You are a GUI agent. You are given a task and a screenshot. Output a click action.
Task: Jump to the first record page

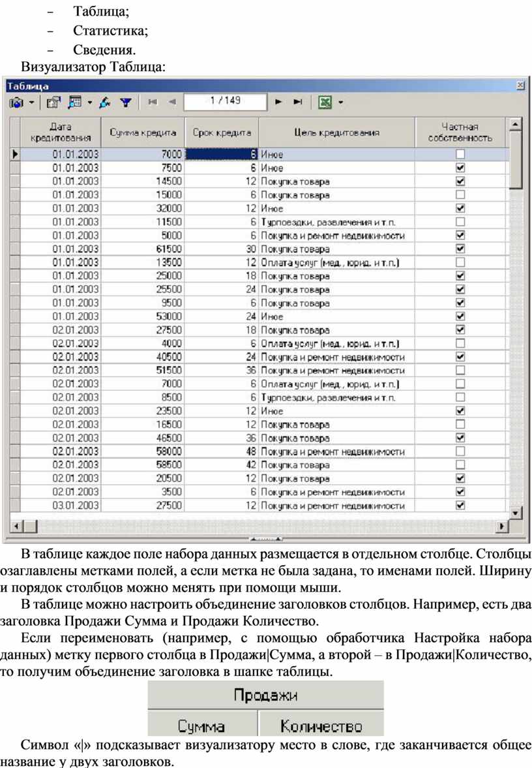click(153, 102)
